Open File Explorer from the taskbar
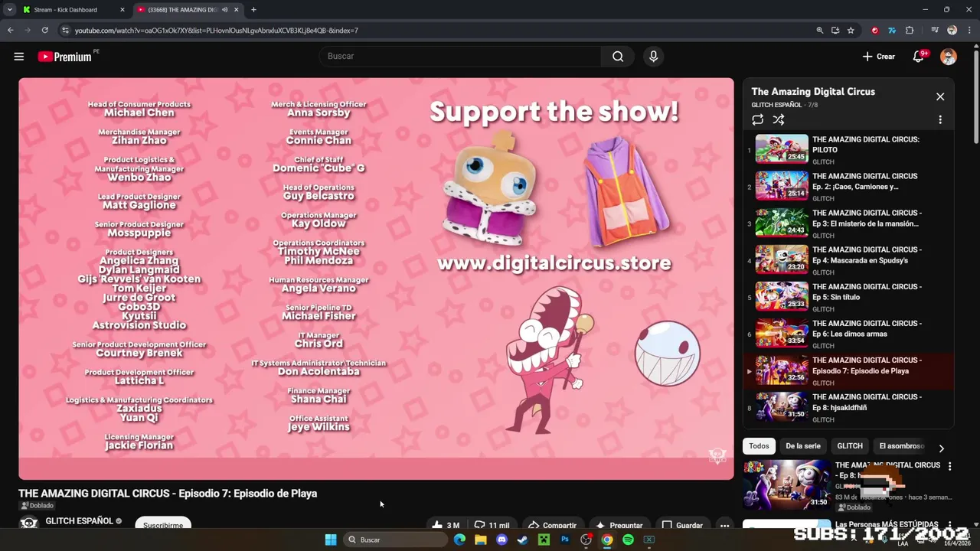 coord(481,540)
